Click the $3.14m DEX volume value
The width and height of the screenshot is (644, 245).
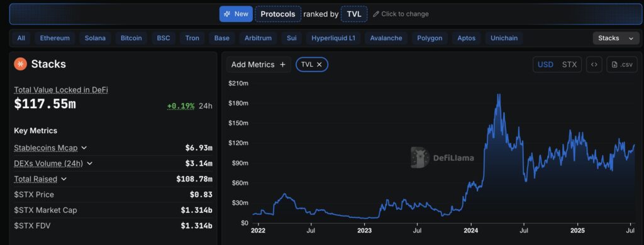pos(199,163)
